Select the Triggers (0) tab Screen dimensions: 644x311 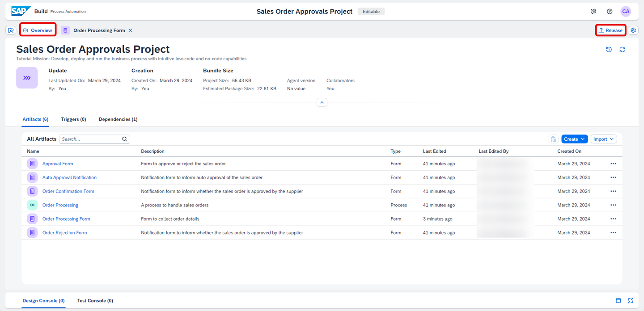(73, 119)
